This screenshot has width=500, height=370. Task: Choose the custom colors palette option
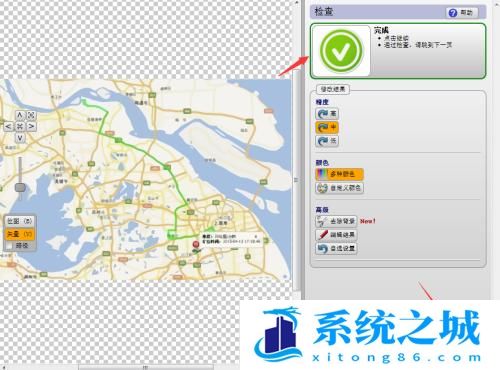[x=339, y=188]
